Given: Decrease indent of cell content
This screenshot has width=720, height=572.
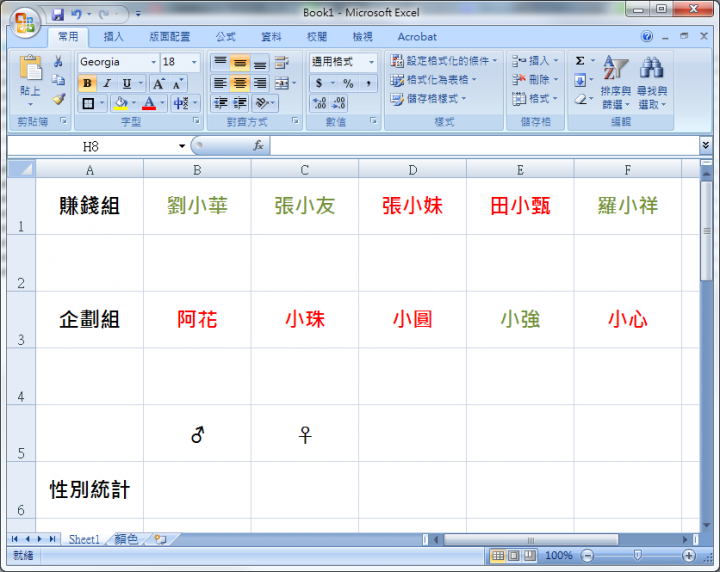Looking at the screenshot, I should pyautogui.click(x=221, y=103).
